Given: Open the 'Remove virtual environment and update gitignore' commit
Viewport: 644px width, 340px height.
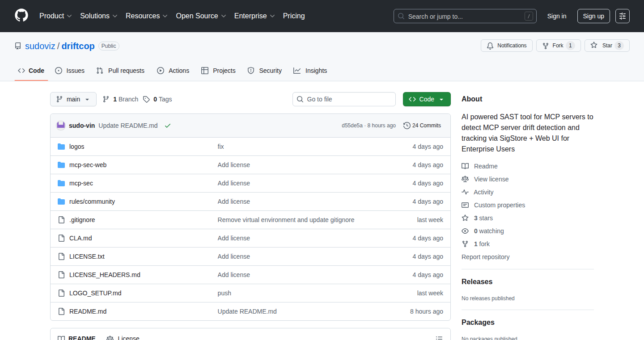Looking at the screenshot, I should (x=286, y=220).
